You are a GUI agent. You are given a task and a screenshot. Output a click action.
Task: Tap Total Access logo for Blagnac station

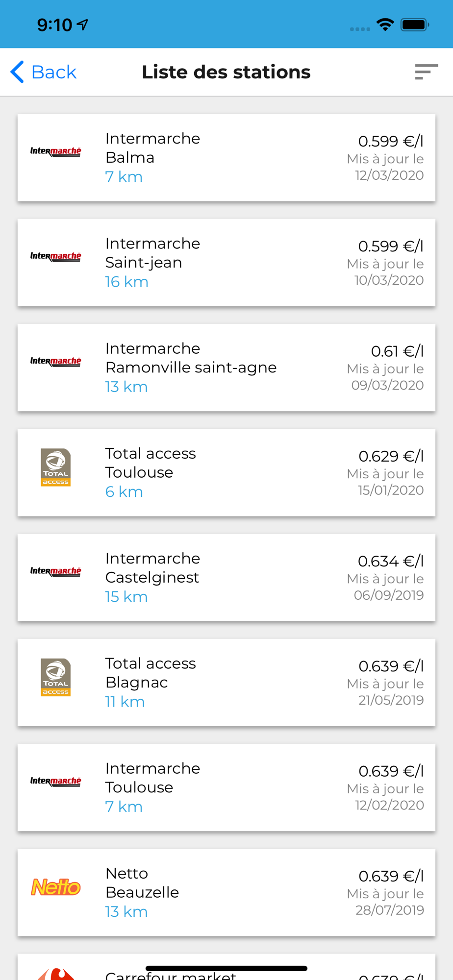click(55, 677)
